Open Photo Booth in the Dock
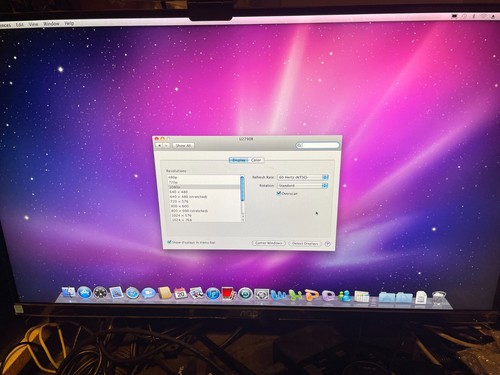 coord(229,294)
